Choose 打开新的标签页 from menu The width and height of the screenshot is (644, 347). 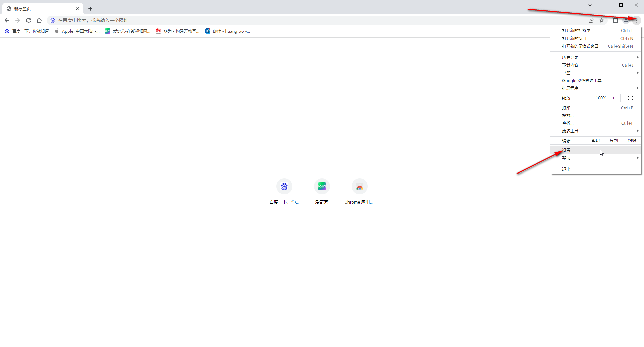(x=596, y=30)
